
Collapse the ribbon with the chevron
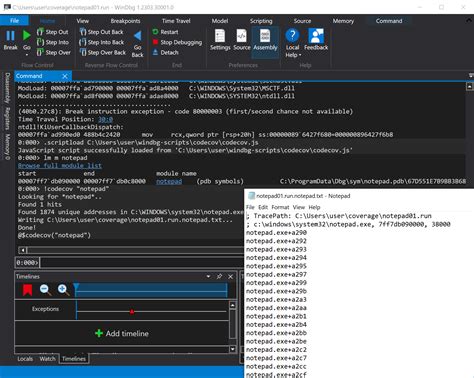click(468, 21)
